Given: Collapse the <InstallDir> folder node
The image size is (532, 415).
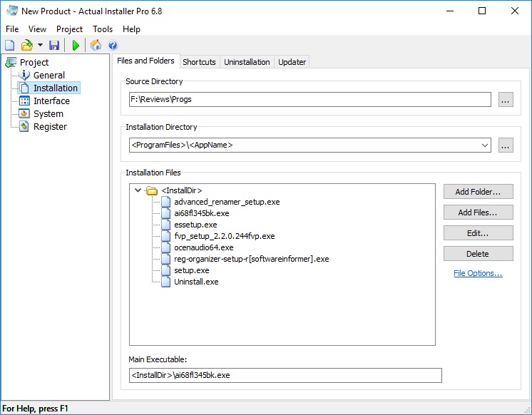Looking at the screenshot, I should point(138,190).
